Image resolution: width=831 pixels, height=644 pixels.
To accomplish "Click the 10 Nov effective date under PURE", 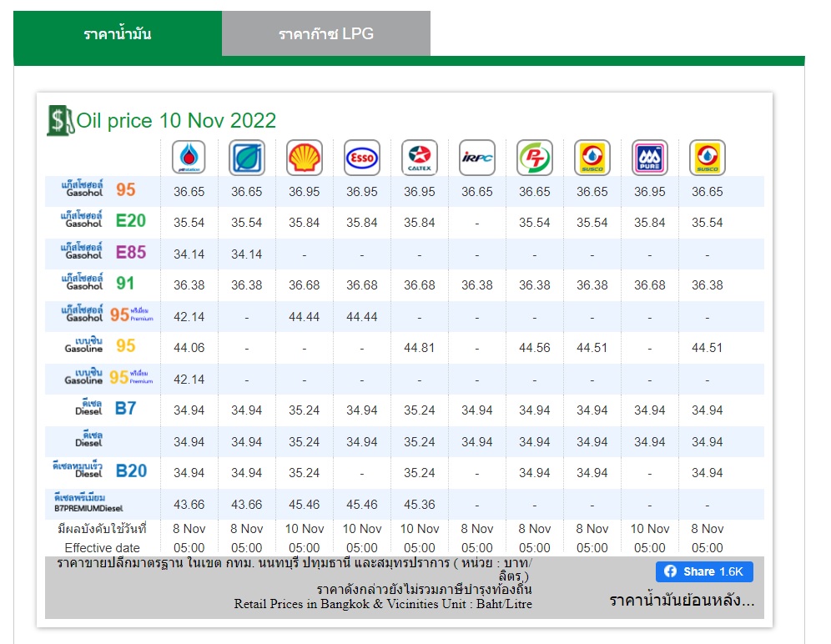I will [650, 529].
